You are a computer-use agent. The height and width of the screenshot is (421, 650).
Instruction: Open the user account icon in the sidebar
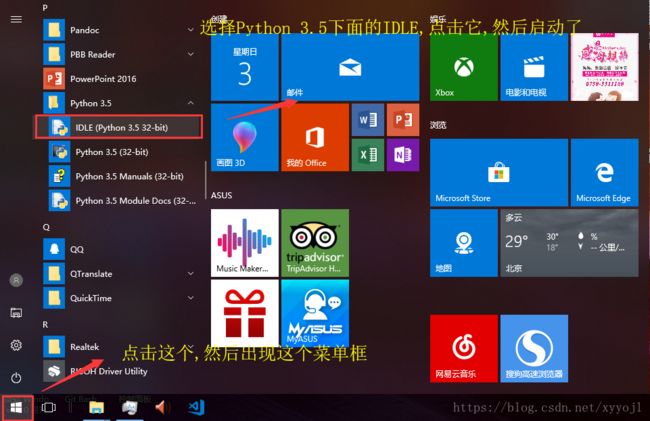(x=16, y=281)
